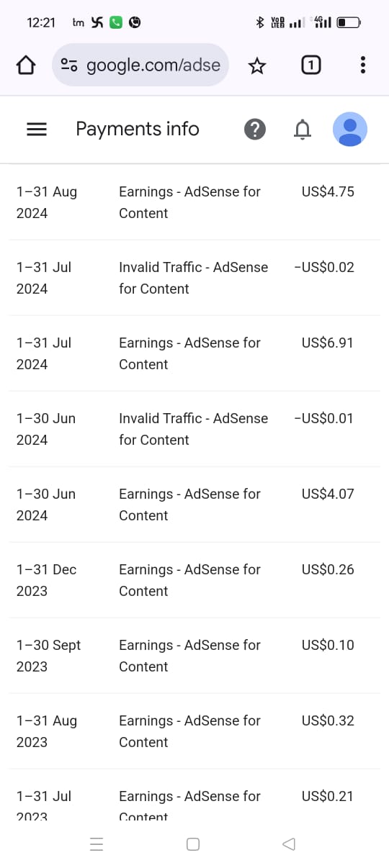Tap the browser home icon

coord(25,66)
